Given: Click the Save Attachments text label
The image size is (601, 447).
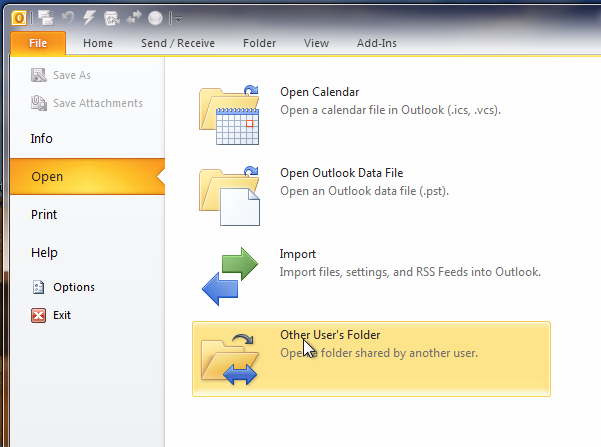Looking at the screenshot, I should coord(98,103).
